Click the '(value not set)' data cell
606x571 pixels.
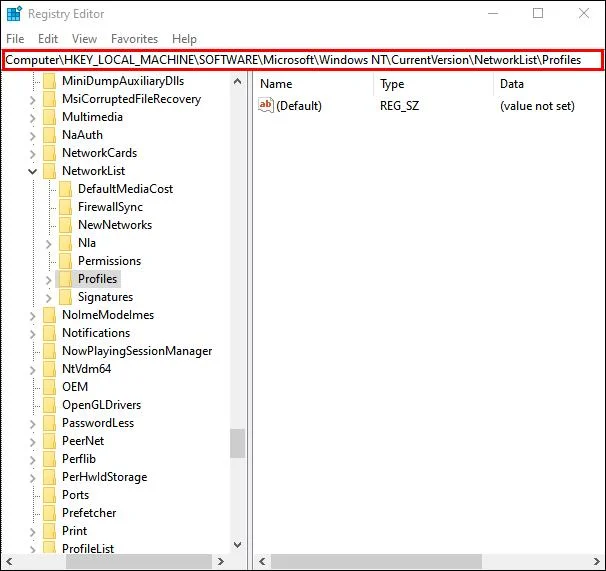point(537,106)
